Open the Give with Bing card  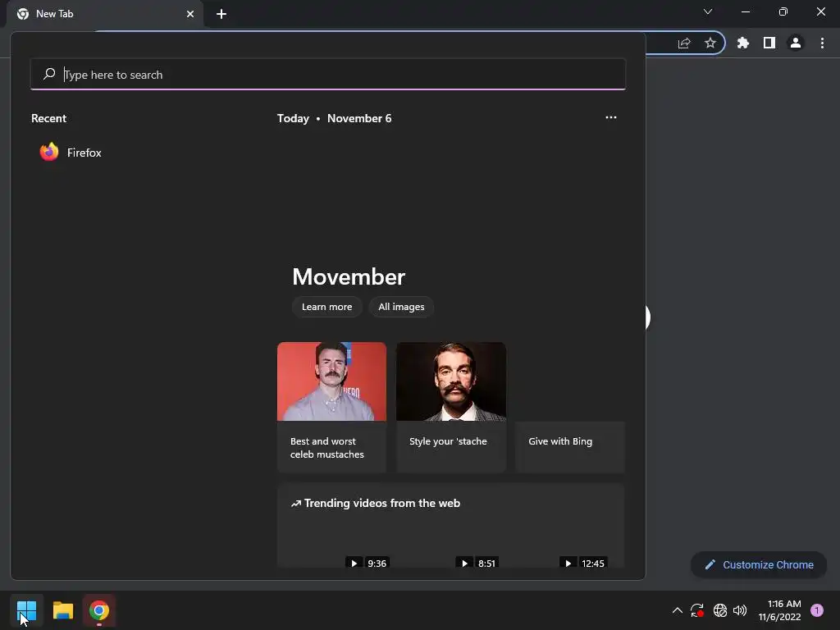click(x=570, y=447)
